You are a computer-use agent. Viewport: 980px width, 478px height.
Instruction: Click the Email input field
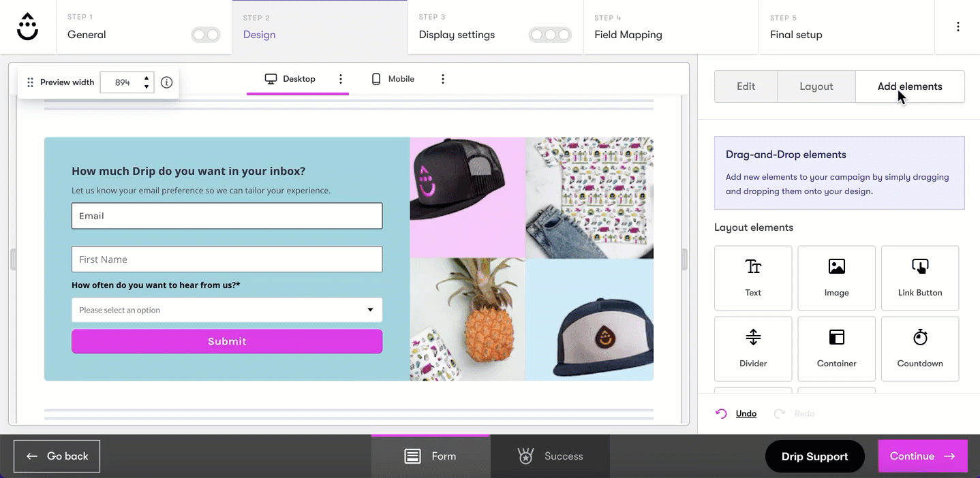click(227, 216)
